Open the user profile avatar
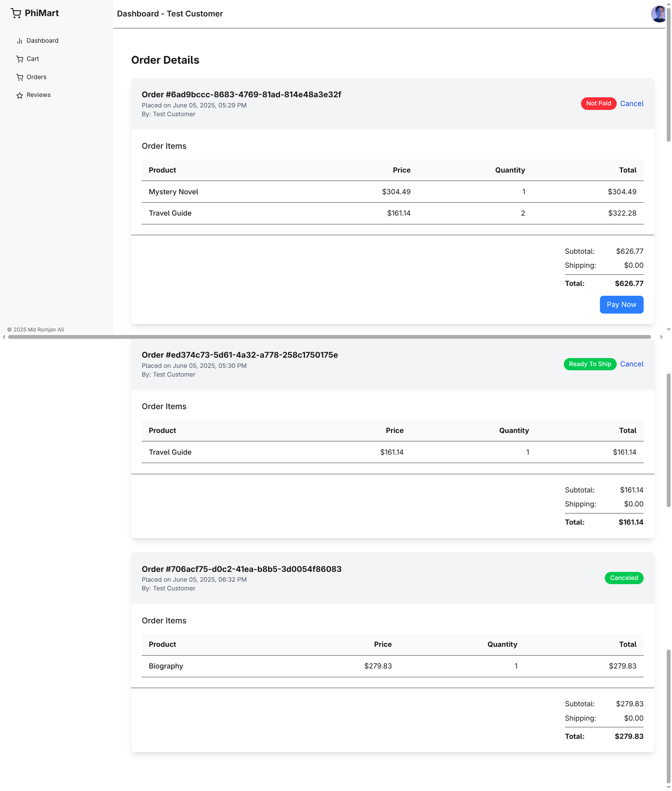This screenshot has height=791, width=672. [659, 13]
